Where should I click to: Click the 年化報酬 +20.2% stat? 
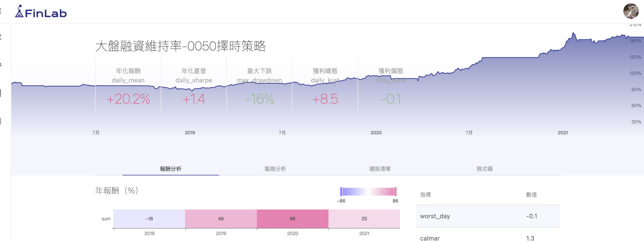click(x=128, y=99)
